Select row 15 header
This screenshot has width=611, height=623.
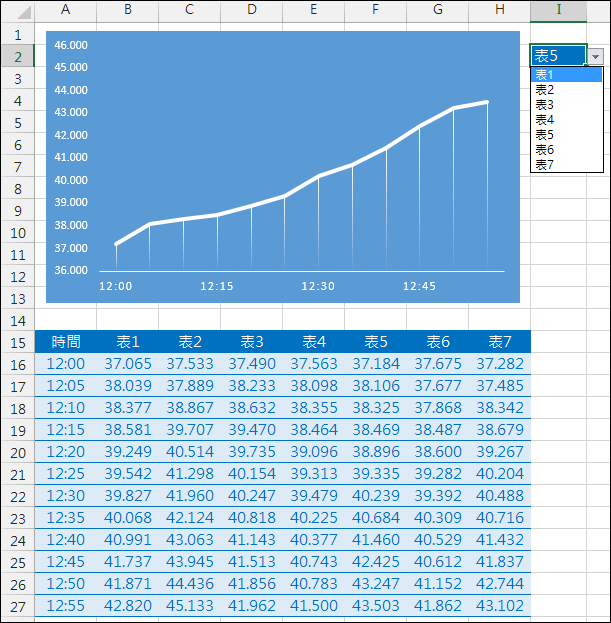(18, 342)
